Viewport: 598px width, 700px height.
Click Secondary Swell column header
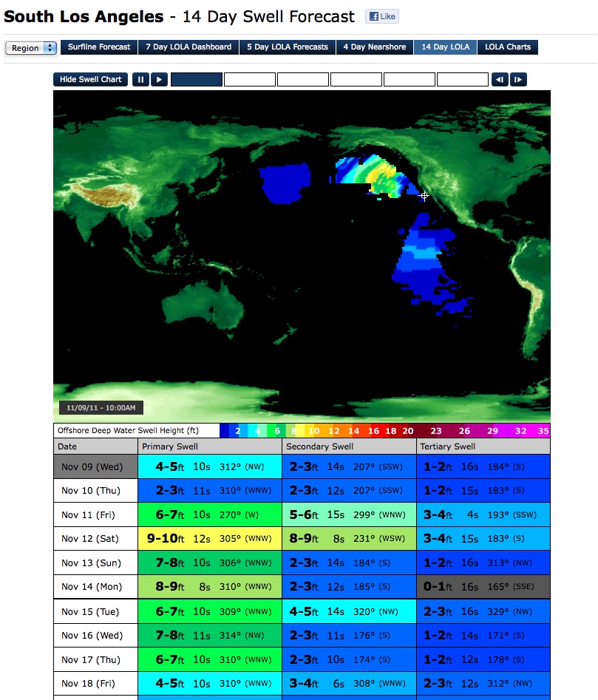point(350,446)
